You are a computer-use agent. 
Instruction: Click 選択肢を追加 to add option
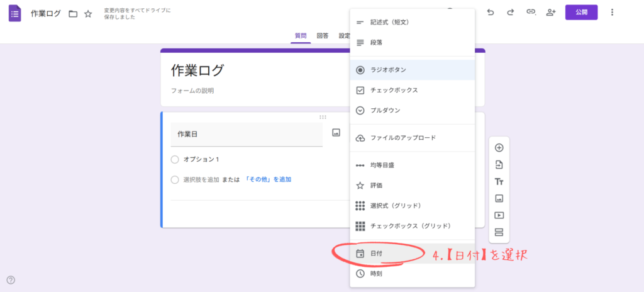(x=201, y=180)
